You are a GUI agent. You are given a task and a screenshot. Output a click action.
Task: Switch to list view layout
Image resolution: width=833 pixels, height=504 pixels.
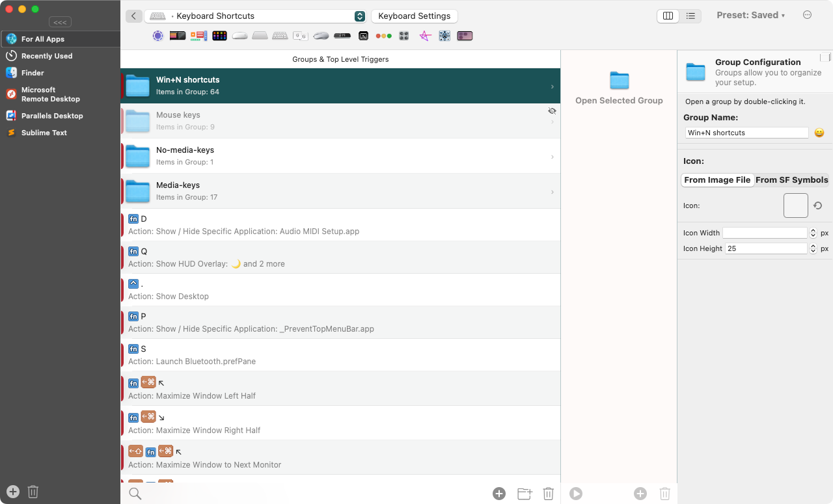(x=690, y=16)
